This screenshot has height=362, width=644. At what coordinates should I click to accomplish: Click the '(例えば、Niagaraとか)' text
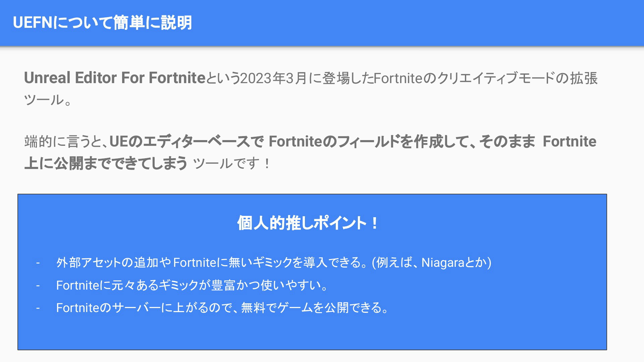[x=432, y=262]
